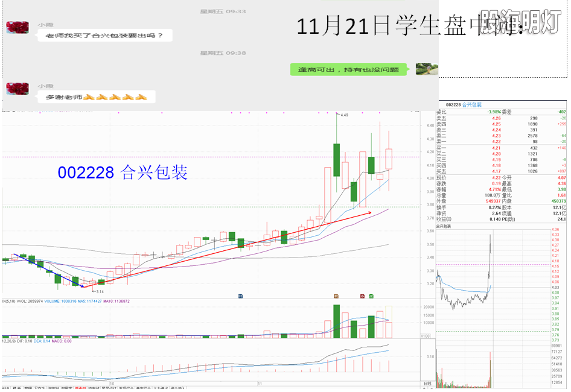Viewport: 571px width, 392px height.
Task: Switch to the 日线 tab
Action: (x=427, y=384)
